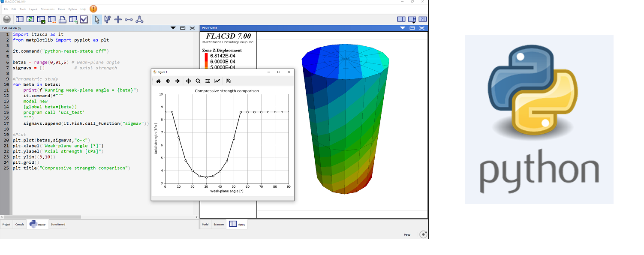This screenshot has width=644, height=255.
Task: Open subplot configuration sliders in Figure 1
Action: [x=208, y=81]
